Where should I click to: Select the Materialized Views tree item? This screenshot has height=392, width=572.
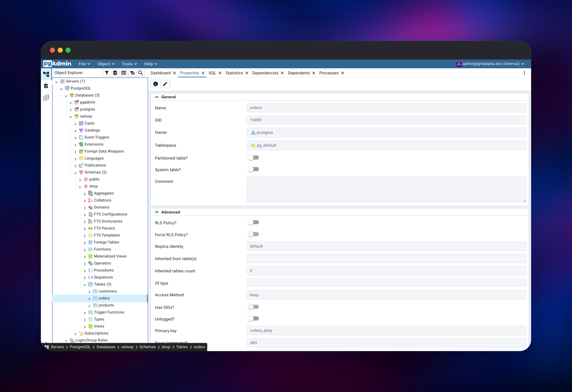tap(110, 256)
